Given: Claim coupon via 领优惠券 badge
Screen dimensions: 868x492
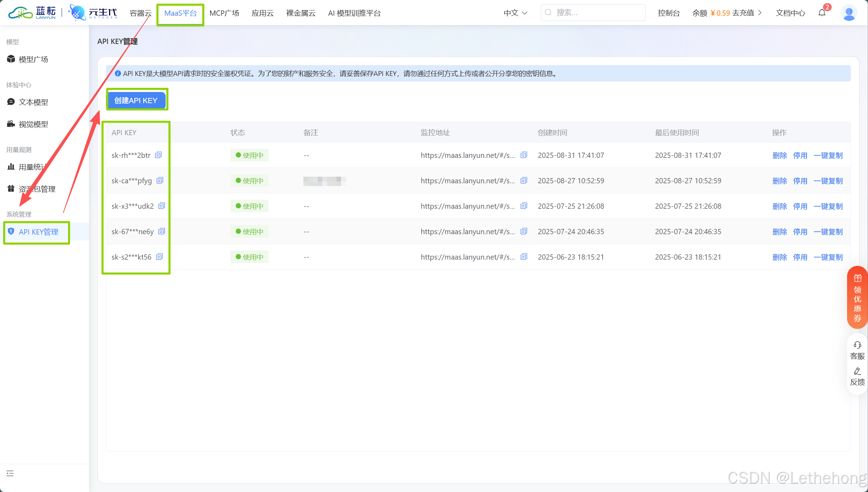Looking at the screenshot, I should pyautogui.click(x=857, y=298).
